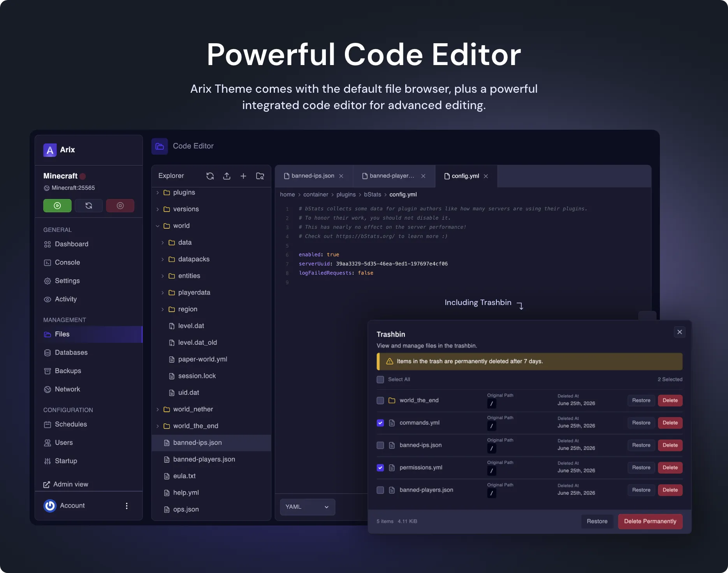Create a new file with the Explorer plus icon
728x573 pixels.
click(x=243, y=176)
